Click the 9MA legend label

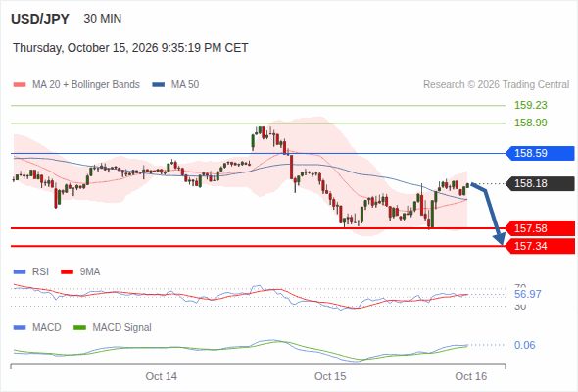tap(89, 271)
